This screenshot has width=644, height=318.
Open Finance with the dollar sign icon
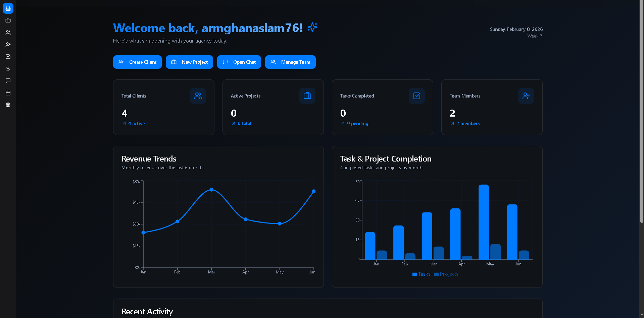click(x=8, y=69)
